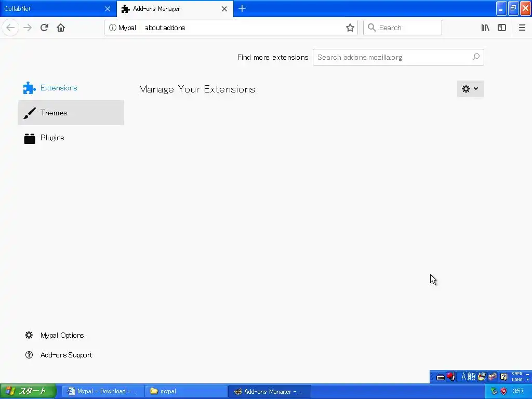Screen dimensions: 532x399
Task: Select the Extensions category
Action: tap(71, 88)
